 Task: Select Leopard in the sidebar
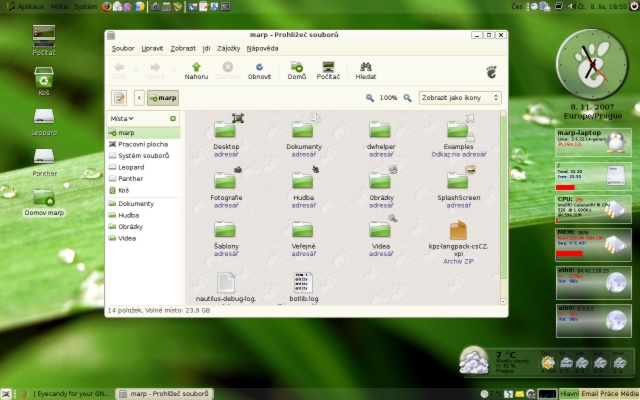(x=144, y=167)
